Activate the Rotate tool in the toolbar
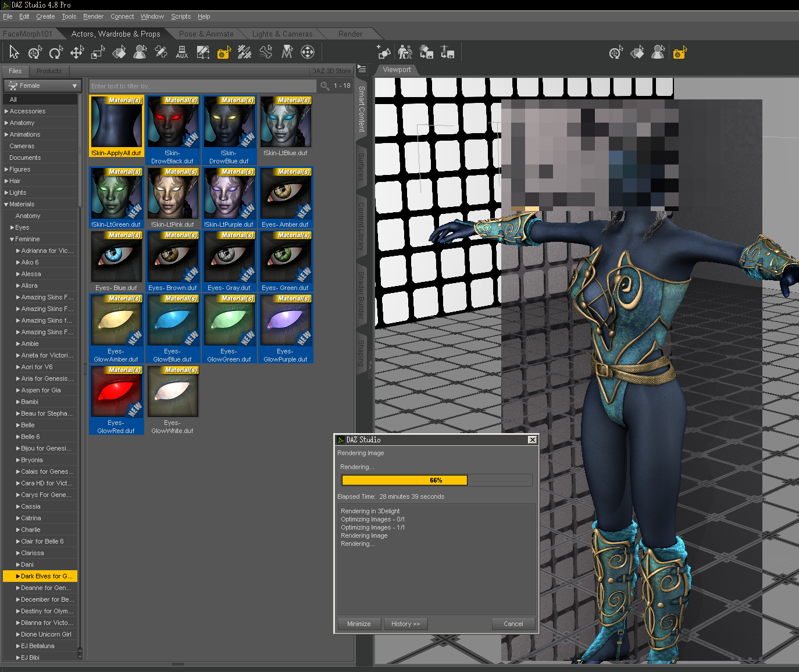Viewport: 799px width, 672px height. click(56, 52)
